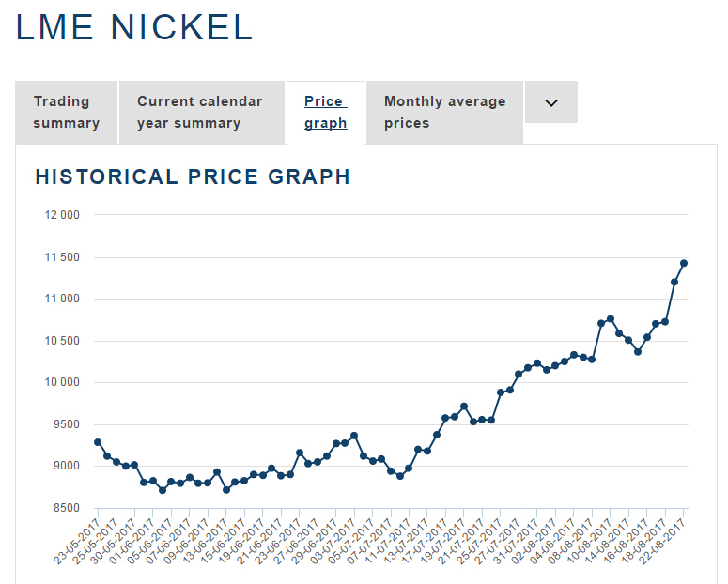Click the 16-08-2017 dip data point
Viewport: 728px width, 584px height.
pyautogui.click(x=638, y=352)
